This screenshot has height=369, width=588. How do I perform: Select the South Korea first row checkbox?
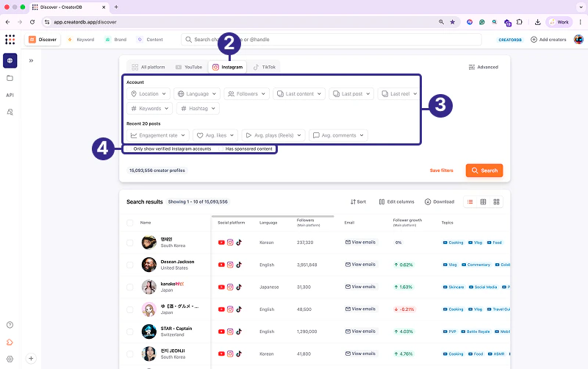click(130, 243)
